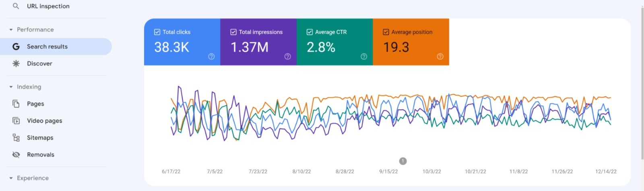Open the Removals page

click(x=56, y=154)
